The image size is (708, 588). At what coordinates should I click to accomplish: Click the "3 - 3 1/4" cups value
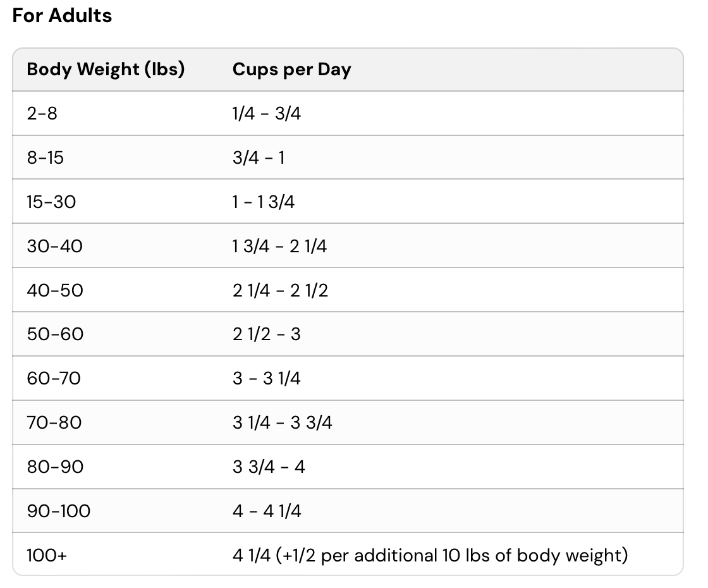pos(266,378)
